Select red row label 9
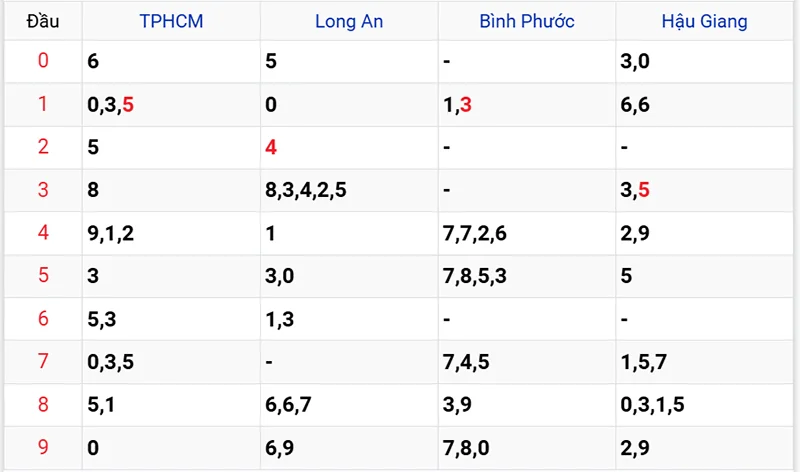 [x=43, y=447]
